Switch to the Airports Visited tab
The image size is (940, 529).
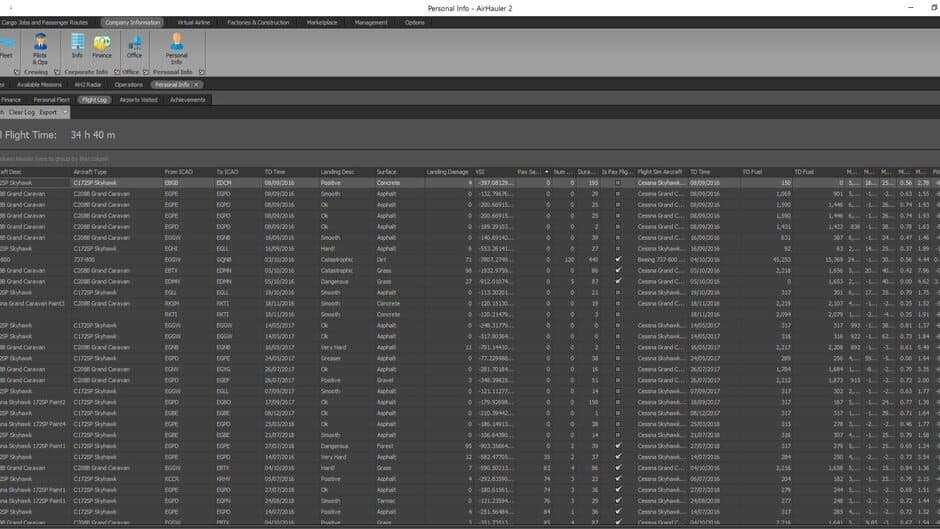(x=138, y=100)
